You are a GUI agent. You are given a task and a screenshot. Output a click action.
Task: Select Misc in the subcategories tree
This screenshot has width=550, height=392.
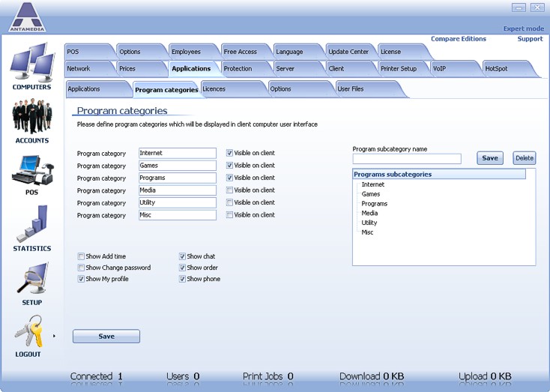pos(367,232)
